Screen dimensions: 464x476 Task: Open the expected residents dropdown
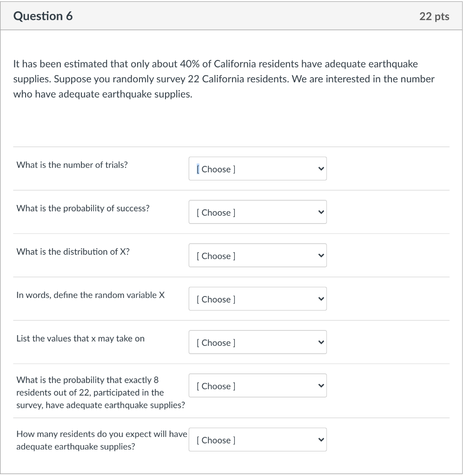pyautogui.click(x=257, y=440)
